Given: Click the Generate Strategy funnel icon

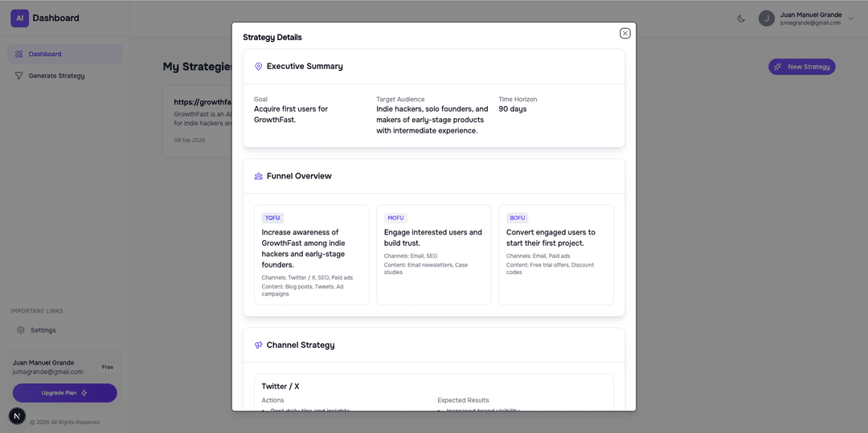Looking at the screenshot, I should click(19, 76).
